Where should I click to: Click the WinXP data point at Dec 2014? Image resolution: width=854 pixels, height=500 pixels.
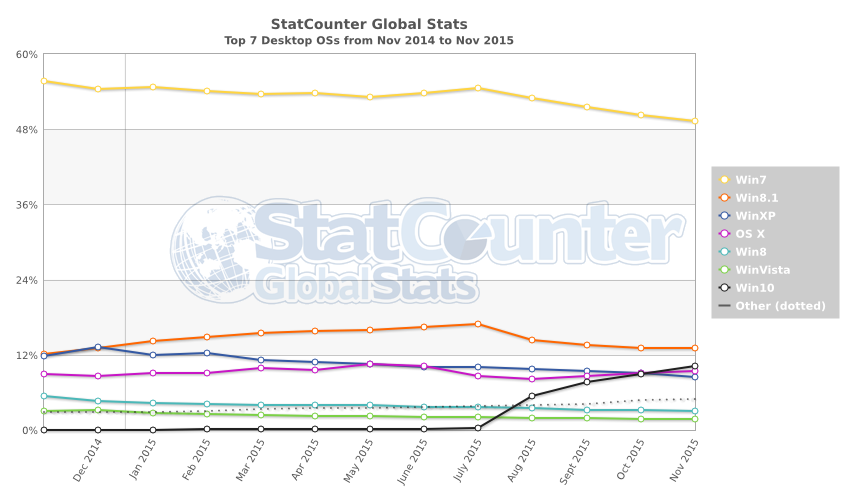click(98, 347)
